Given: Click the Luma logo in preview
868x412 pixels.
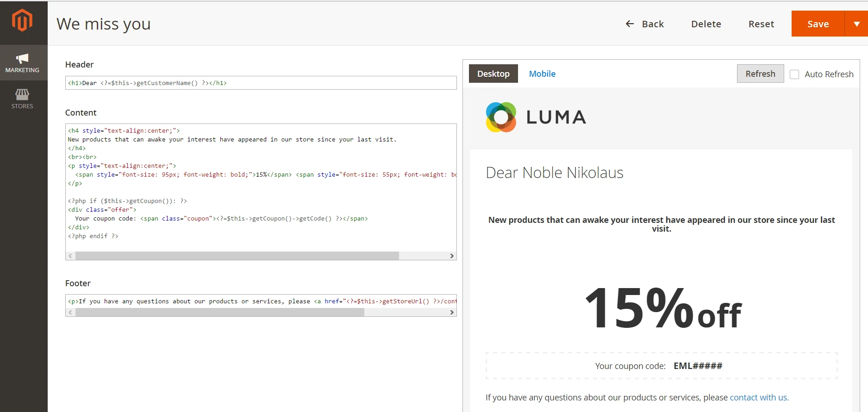Looking at the screenshot, I should 536,117.
